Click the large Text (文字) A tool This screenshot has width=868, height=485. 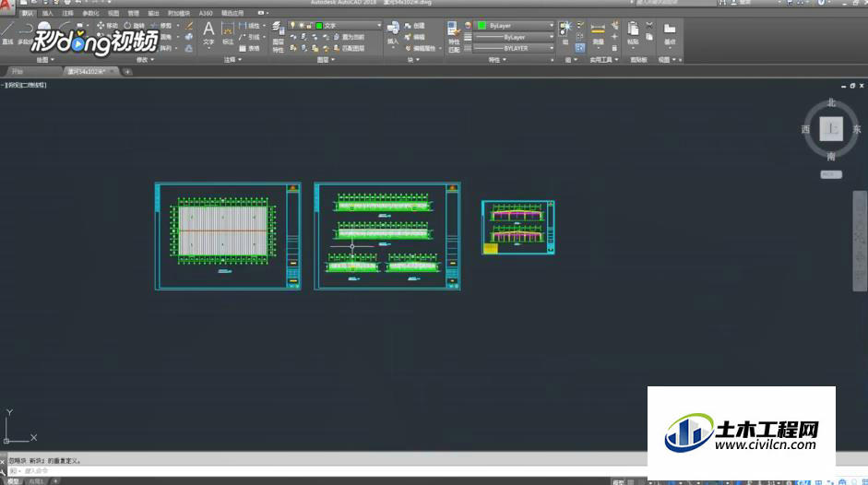tap(208, 32)
